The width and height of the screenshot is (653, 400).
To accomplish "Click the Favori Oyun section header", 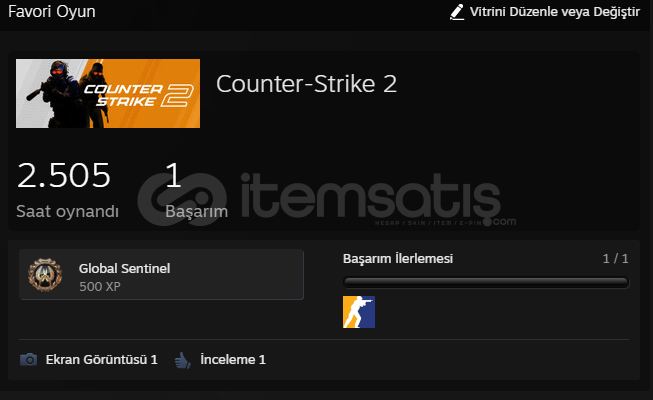I will 52,12.
